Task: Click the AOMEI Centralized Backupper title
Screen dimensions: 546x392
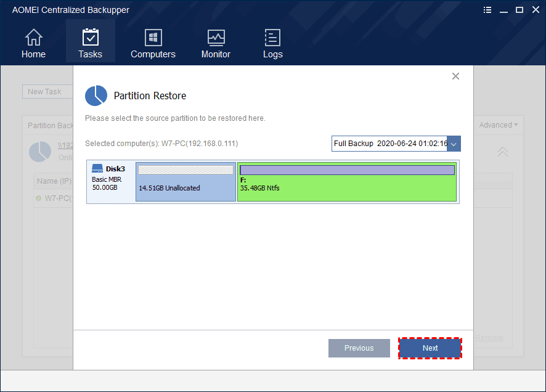Action: click(x=71, y=10)
